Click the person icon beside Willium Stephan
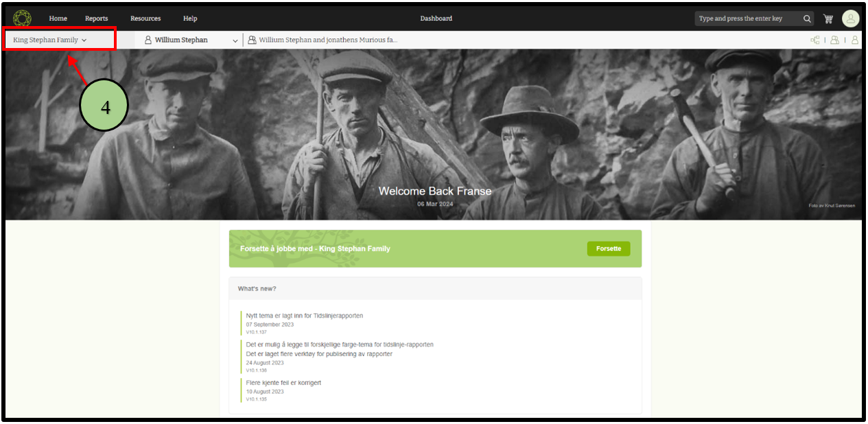Screen dimensions: 868x424 pos(148,40)
